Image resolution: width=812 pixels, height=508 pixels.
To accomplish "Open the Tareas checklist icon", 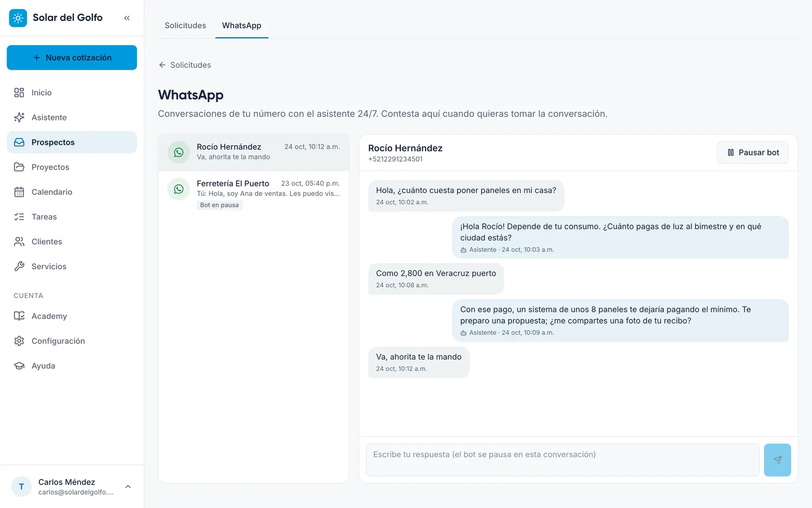I will (19, 217).
